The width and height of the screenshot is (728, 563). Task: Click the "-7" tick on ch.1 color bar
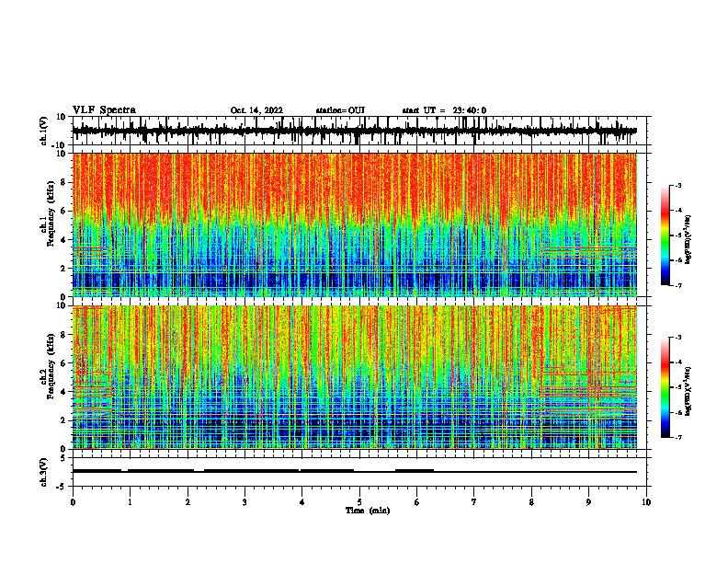(x=677, y=285)
